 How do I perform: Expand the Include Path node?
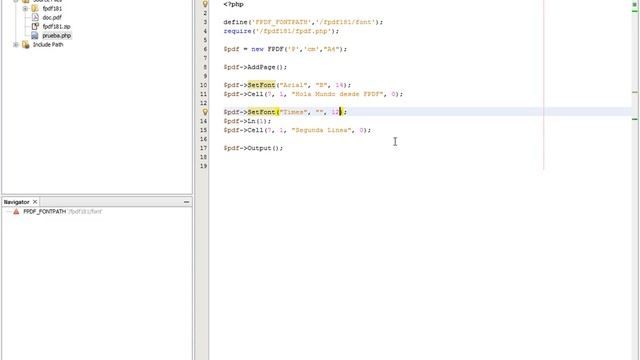(x=16, y=44)
